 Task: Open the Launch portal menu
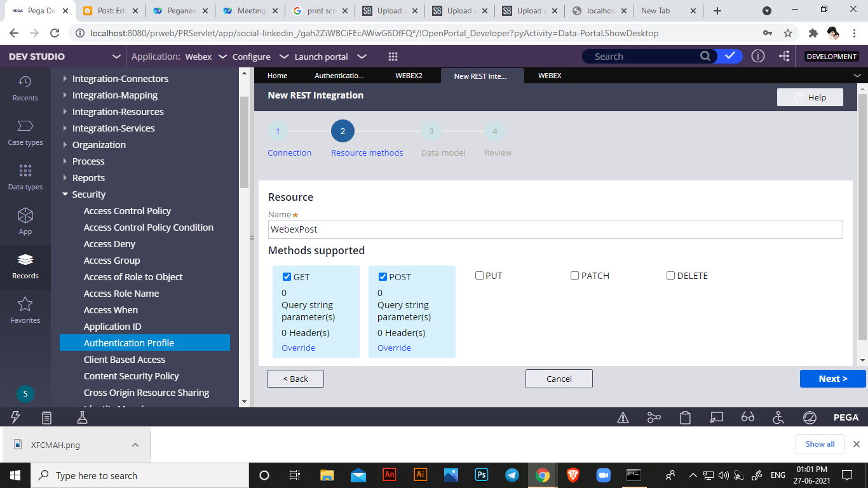[330, 57]
